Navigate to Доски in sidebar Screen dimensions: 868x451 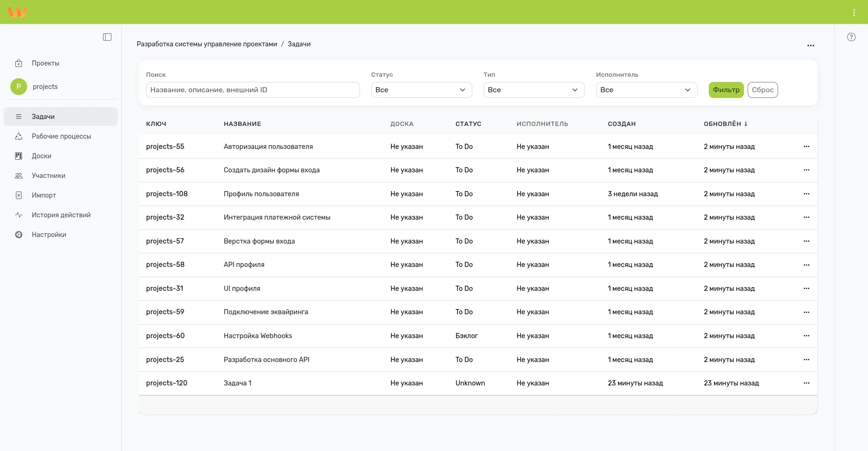click(60, 156)
